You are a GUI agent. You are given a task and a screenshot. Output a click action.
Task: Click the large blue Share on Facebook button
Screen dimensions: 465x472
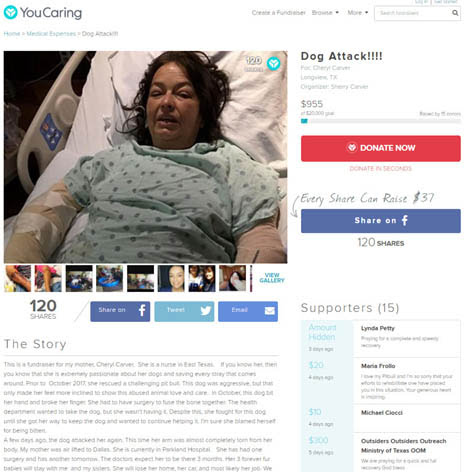point(381,221)
